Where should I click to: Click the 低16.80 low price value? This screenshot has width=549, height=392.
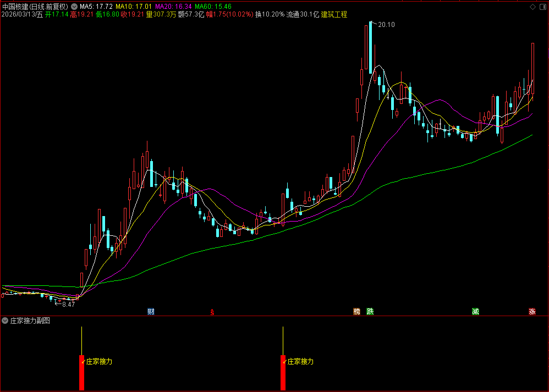(x=107, y=14)
